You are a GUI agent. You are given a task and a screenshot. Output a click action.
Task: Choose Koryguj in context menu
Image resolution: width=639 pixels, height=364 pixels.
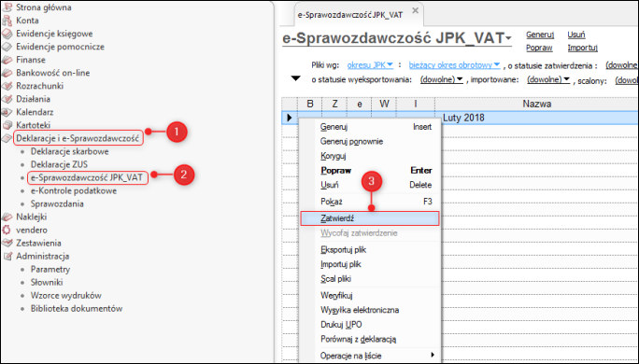click(x=370, y=156)
